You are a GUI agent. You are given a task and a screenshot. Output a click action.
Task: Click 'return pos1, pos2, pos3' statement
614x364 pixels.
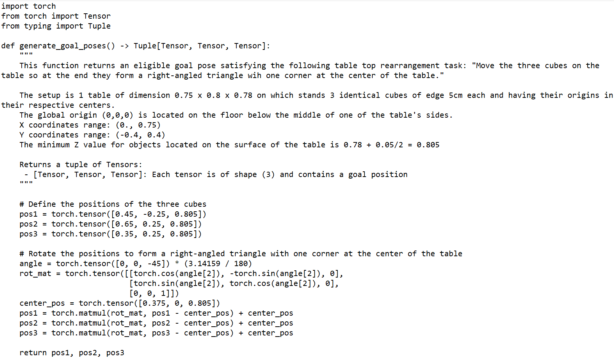pyautogui.click(x=72, y=353)
